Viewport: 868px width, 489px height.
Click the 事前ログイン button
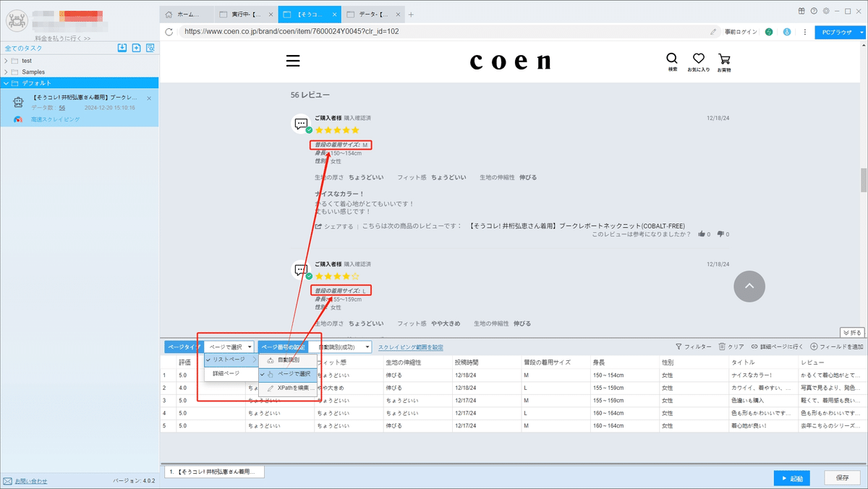739,32
